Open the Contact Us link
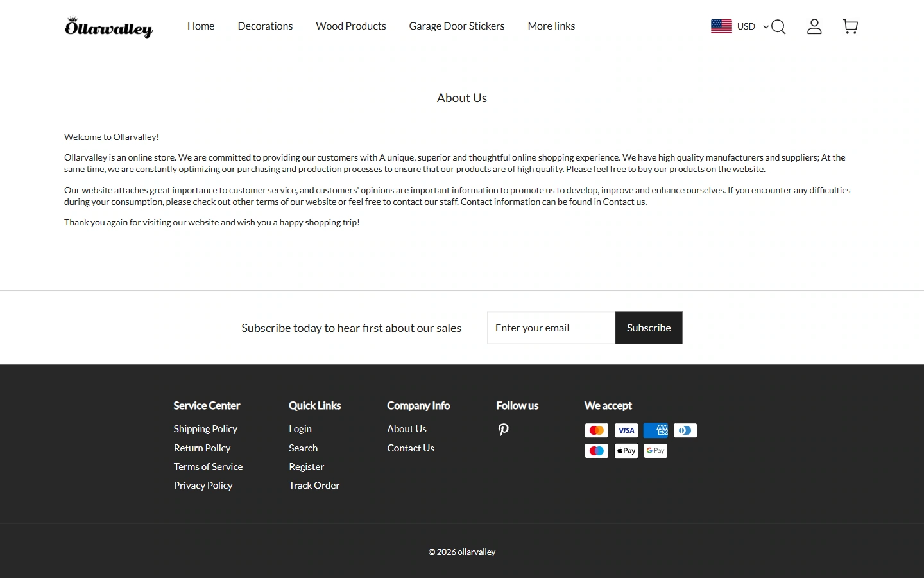924x578 pixels. coord(411,448)
